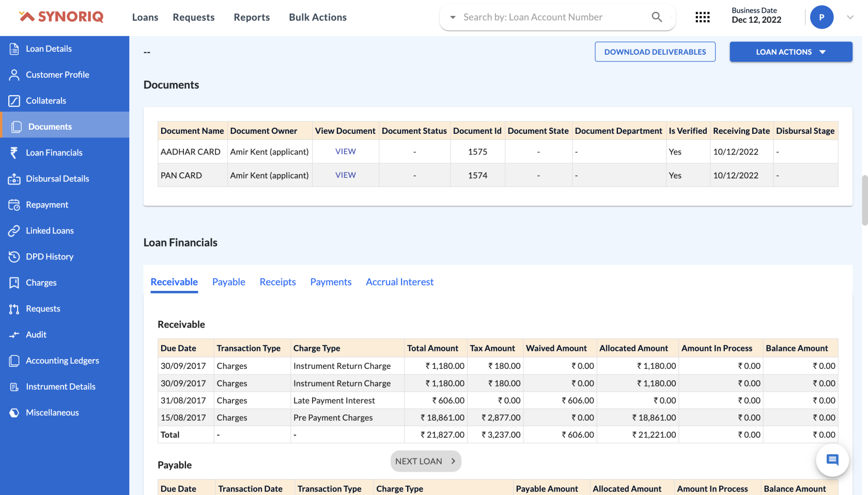Click Document Id 1574 cell

[477, 176]
